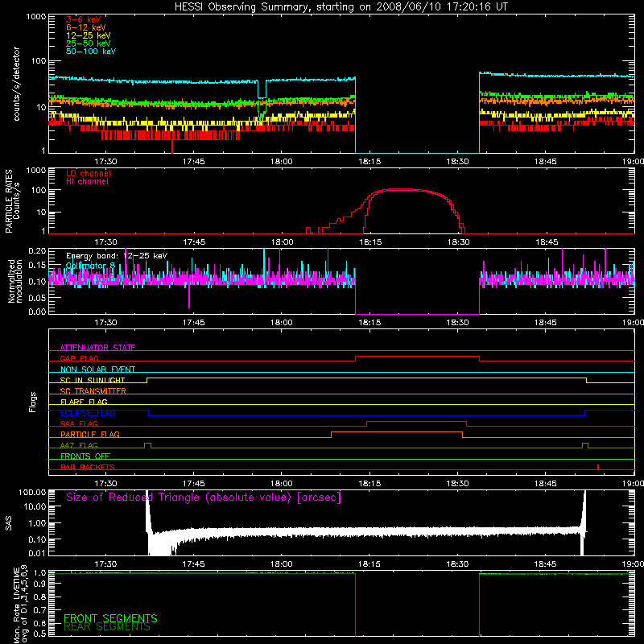Click the raised GAP FLAG step segment
644x644 pixels.
click(x=417, y=357)
